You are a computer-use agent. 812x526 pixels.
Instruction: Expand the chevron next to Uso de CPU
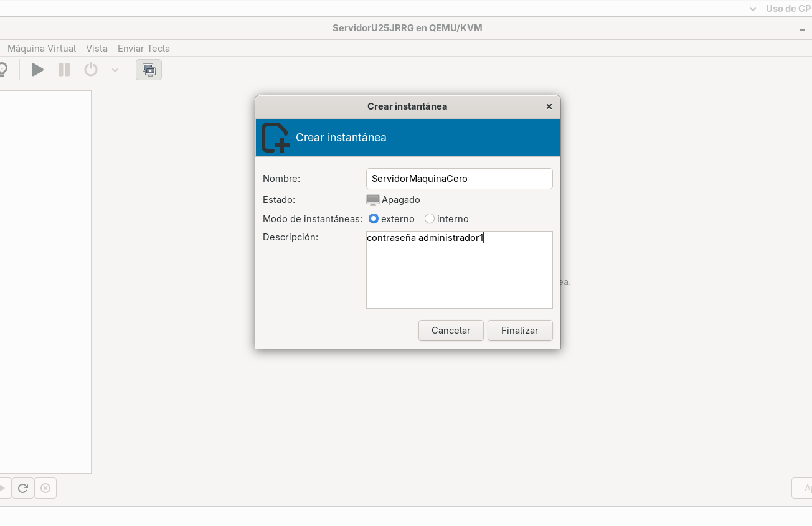point(753,9)
